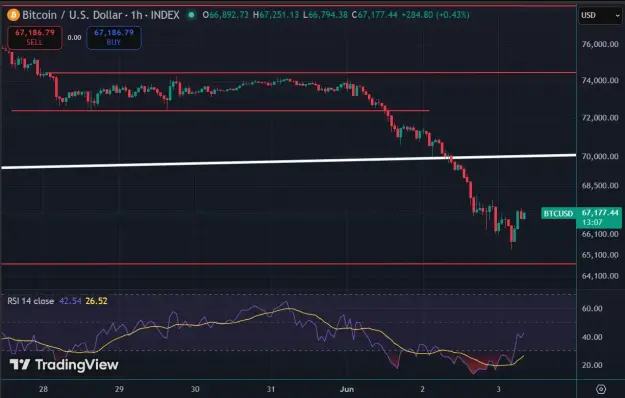
Task: Click the Bitcoin logo icon
Action: click(x=13, y=15)
